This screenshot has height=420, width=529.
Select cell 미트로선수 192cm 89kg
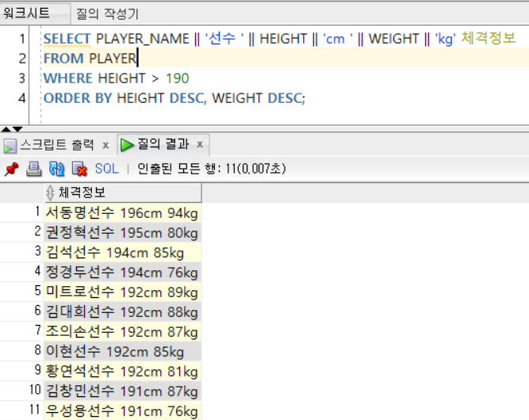tap(123, 292)
